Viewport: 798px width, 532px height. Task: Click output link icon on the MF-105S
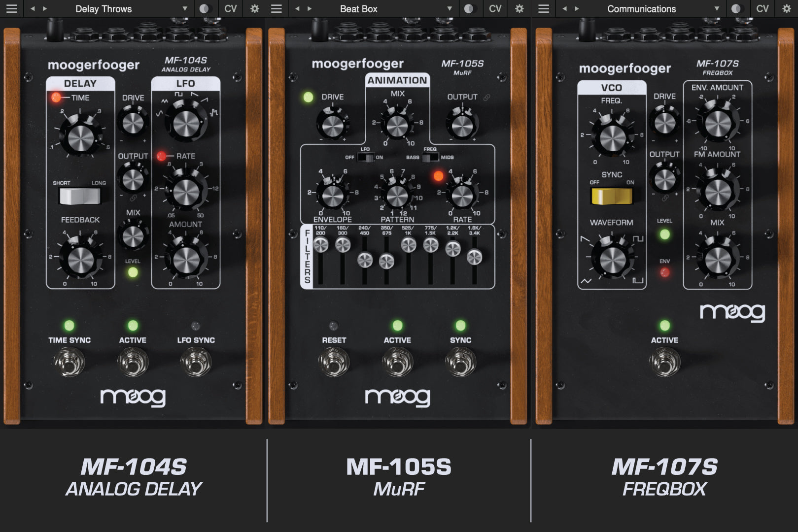tap(487, 98)
